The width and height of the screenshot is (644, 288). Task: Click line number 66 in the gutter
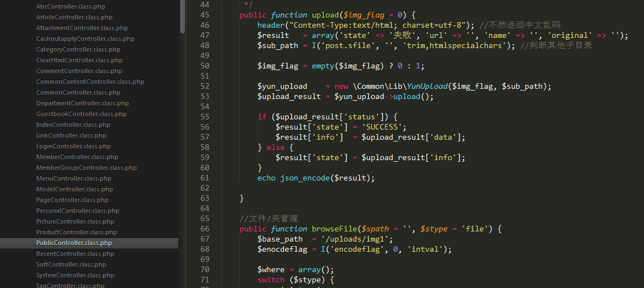point(204,229)
